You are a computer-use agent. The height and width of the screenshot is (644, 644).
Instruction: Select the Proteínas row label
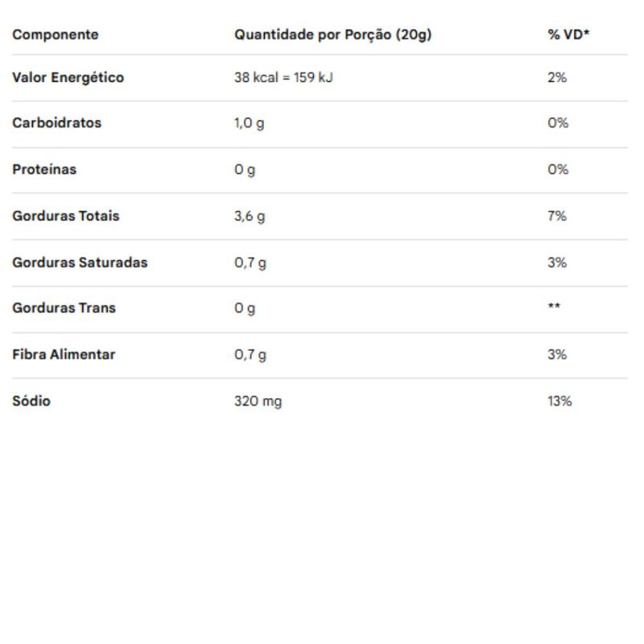[x=44, y=169]
